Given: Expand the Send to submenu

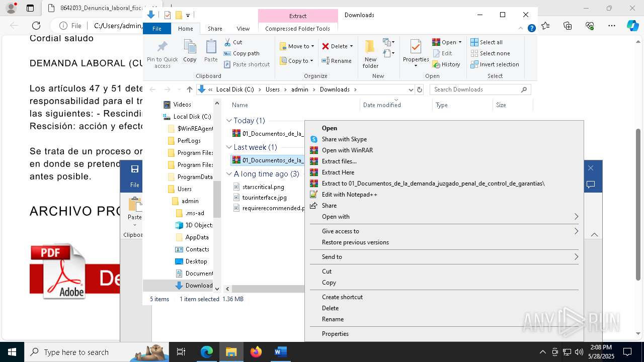Looking at the screenshot, I should pos(576,257).
